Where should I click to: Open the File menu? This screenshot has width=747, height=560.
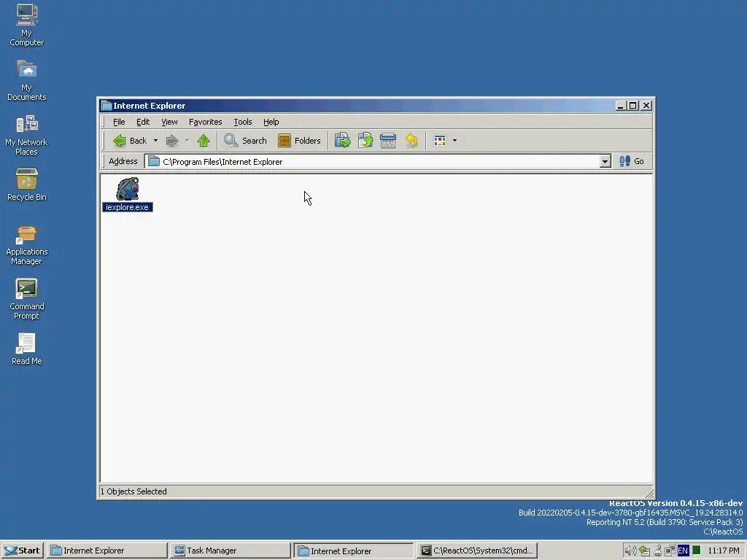(119, 122)
